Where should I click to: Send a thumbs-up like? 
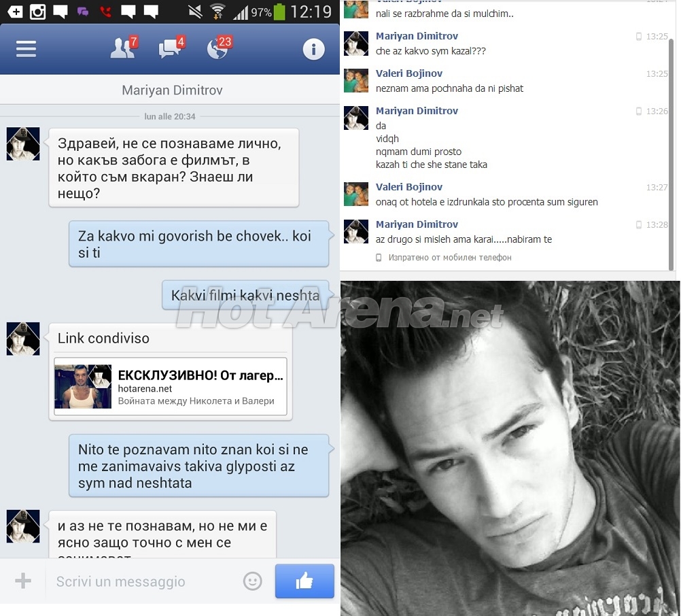coord(304,581)
